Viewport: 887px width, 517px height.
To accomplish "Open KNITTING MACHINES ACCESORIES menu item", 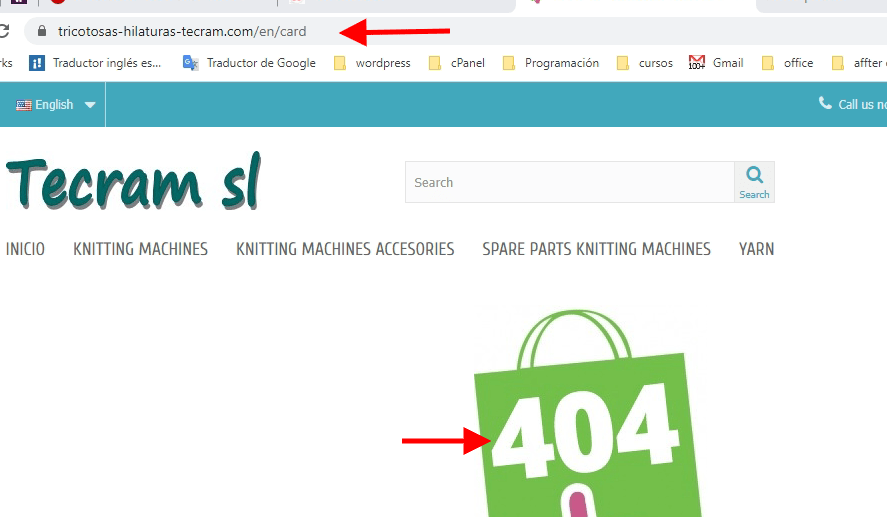I will pos(345,249).
